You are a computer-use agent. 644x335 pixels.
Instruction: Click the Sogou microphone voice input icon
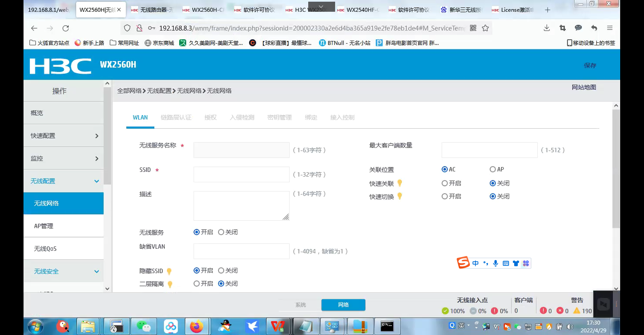click(495, 263)
